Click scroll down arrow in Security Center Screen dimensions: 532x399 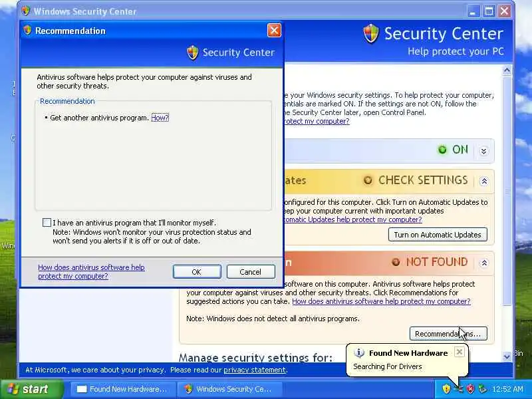507,356
